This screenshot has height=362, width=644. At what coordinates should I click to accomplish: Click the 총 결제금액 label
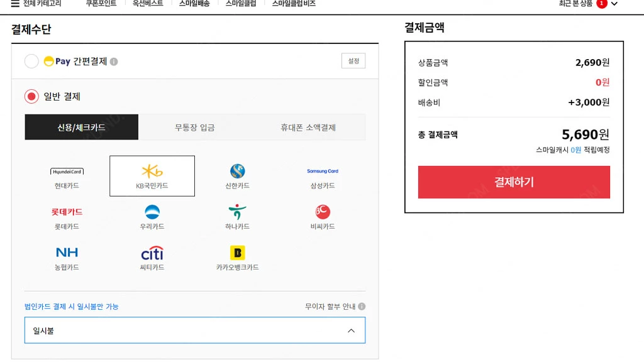438,134
